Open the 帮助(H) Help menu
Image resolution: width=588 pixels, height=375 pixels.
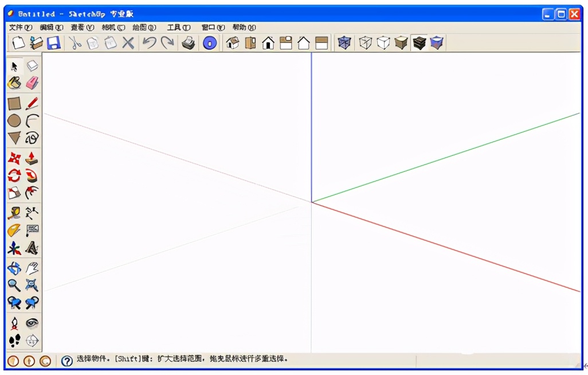pos(244,28)
